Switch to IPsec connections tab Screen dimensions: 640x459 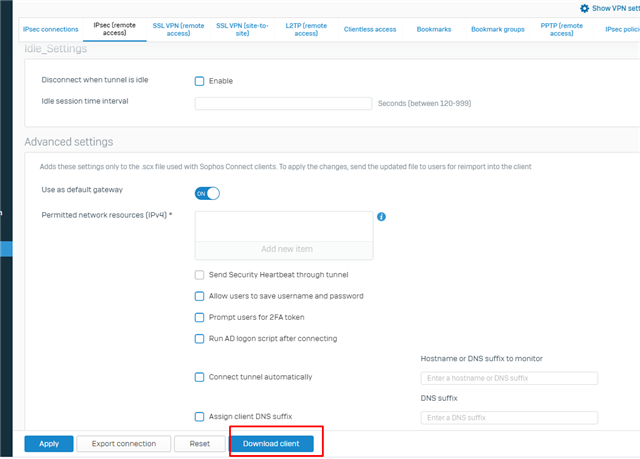51,29
